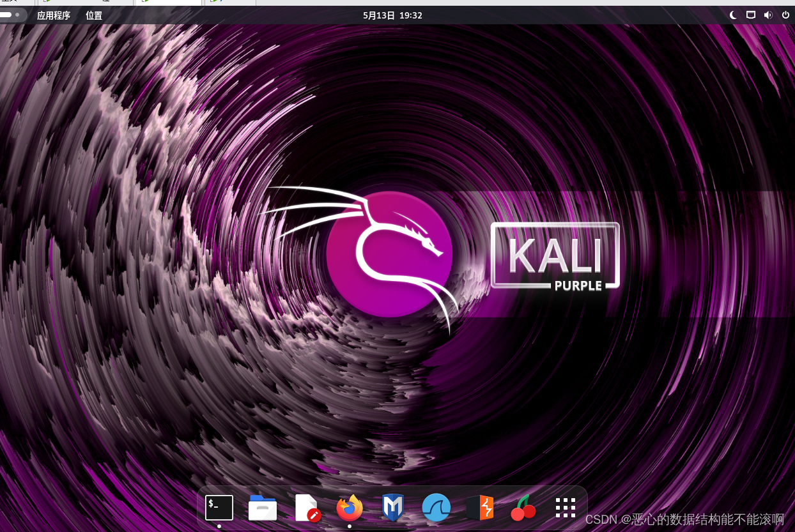
Task: Open the power menu icon
Action: coord(785,15)
